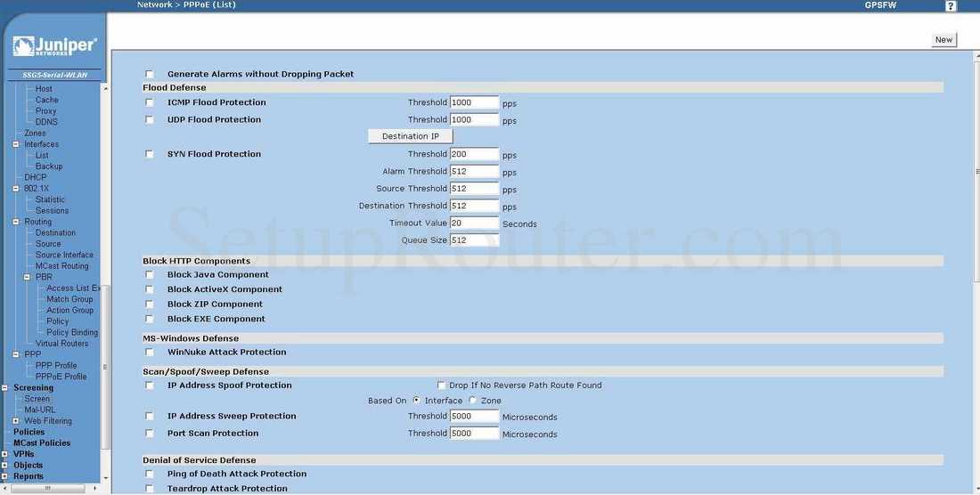Click the Destination IP button
The width and height of the screenshot is (980, 495).
click(411, 136)
